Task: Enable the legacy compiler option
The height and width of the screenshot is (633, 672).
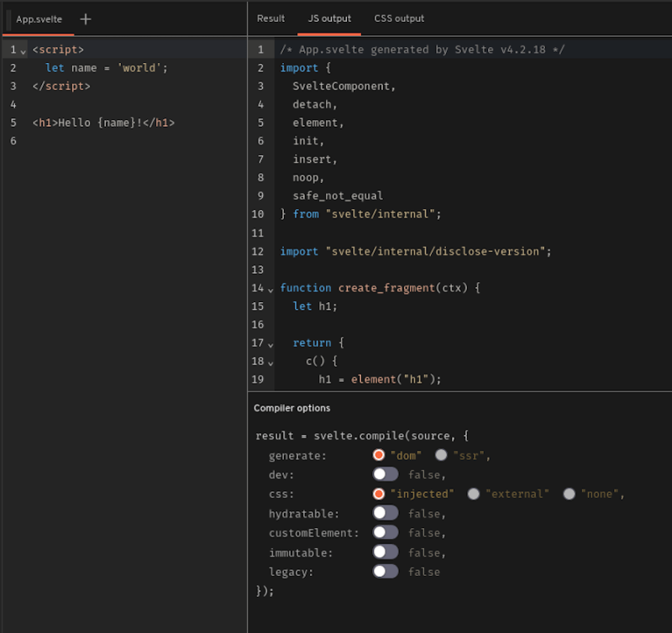Action: [386, 571]
